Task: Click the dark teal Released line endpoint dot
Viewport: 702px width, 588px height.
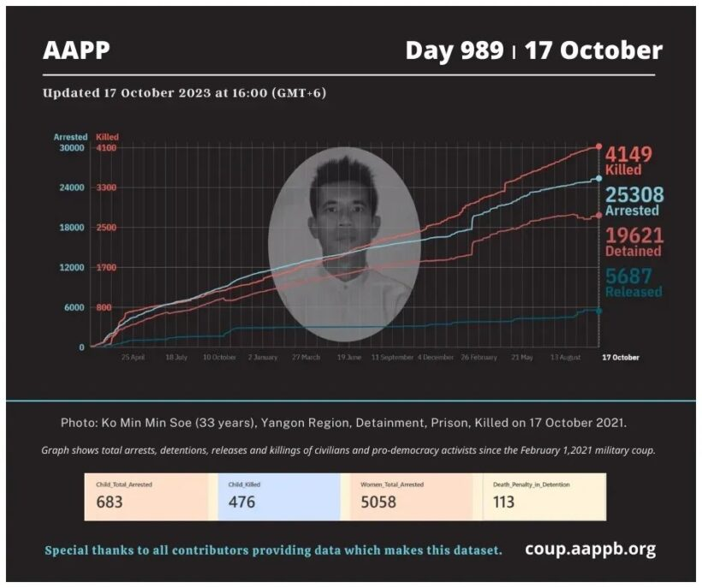Action: pos(598,311)
